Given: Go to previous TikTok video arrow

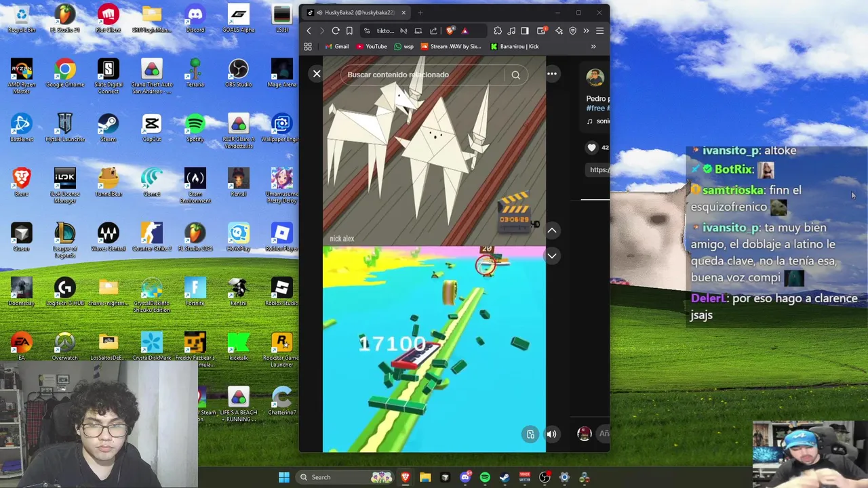Looking at the screenshot, I should (552, 230).
